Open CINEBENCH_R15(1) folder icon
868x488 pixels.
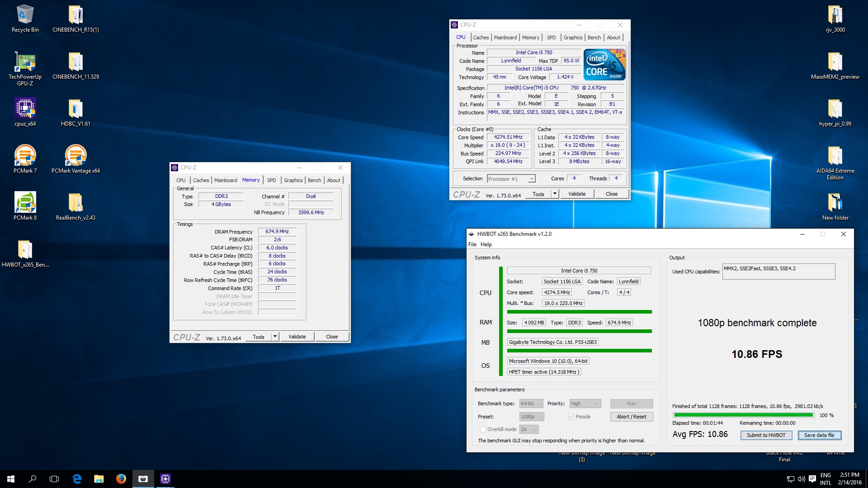[75, 19]
